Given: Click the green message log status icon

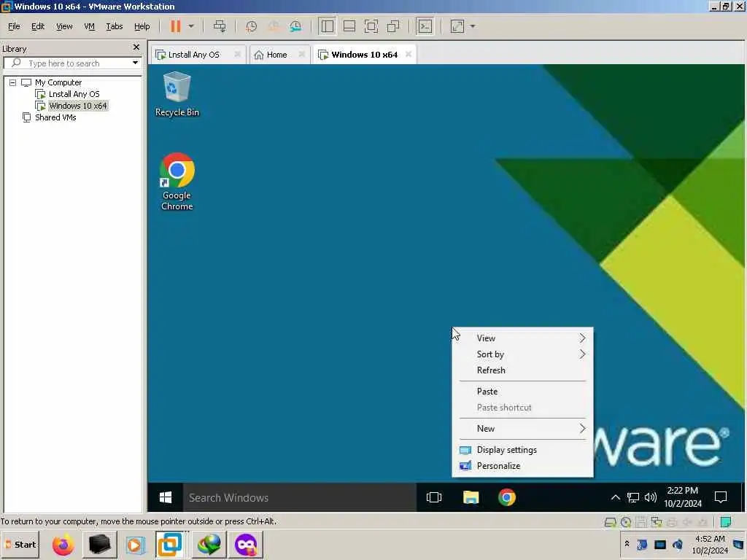Looking at the screenshot, I should [x=726, y=522].
